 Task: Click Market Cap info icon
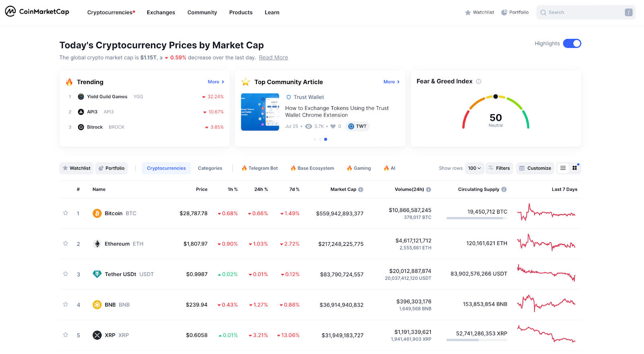[361, 189]
